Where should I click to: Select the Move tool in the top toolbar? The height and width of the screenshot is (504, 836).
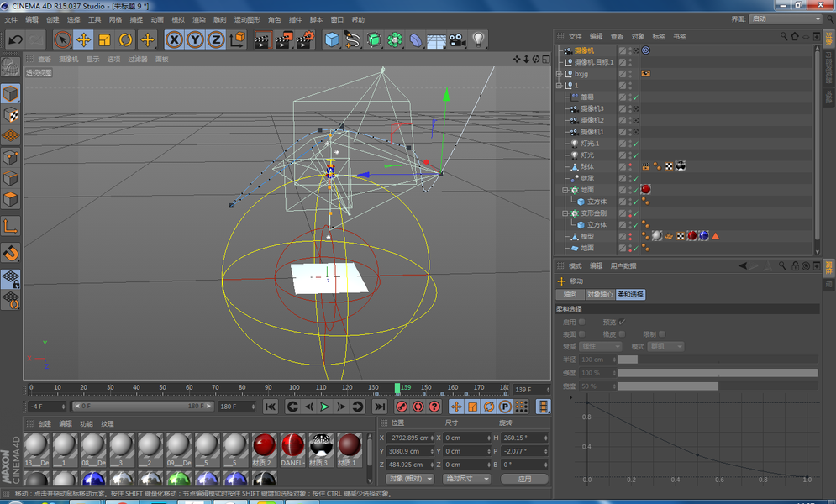click(83, 39)
